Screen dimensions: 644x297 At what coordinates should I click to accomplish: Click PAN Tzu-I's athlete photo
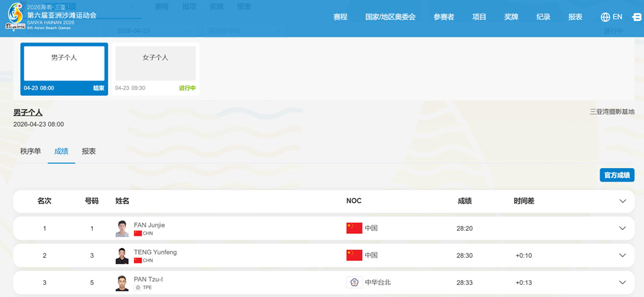coord(122,283)
